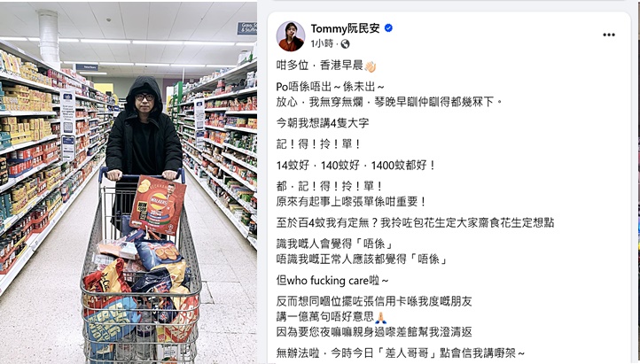Click the waving hand emoji after 香港早晨
The width and height of the screenshot is (640, 364).
[x=371, y=66]
